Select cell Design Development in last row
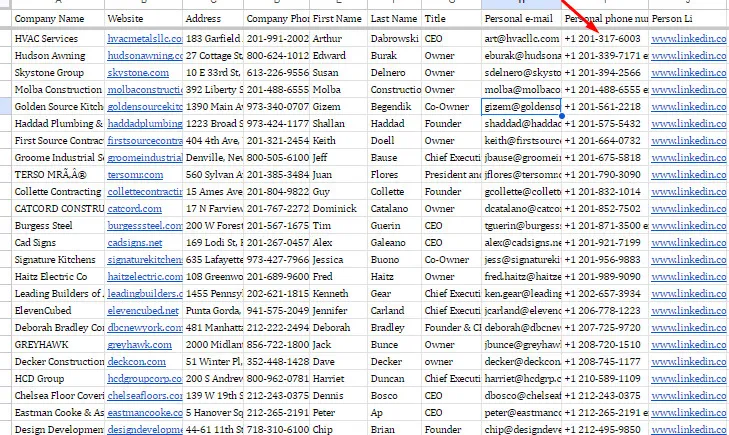This screenshot has height=435, width=729. tap(58, 429)
